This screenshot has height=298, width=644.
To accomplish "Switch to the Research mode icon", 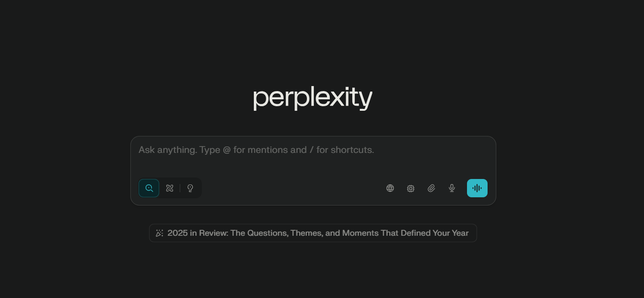I will coord(170,188).
